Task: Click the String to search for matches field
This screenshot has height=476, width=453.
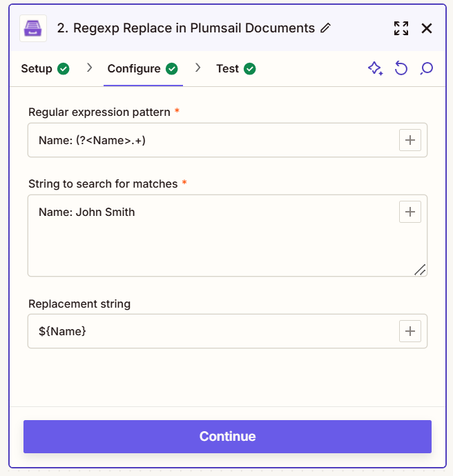Action: 227,235
